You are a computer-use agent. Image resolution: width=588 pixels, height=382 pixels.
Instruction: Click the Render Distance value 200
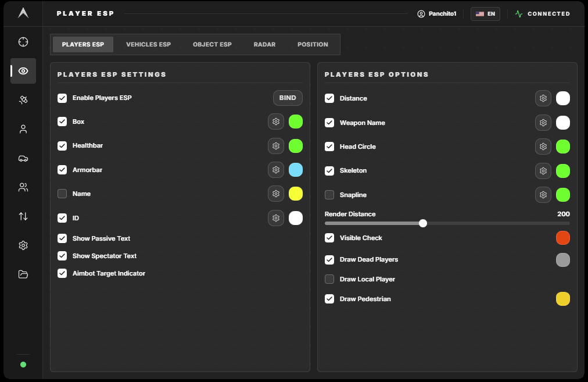click(x=563, y=214)
